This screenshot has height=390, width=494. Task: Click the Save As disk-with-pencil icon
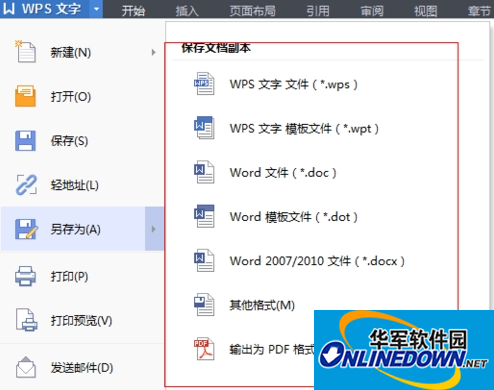(x=26, y=229)
